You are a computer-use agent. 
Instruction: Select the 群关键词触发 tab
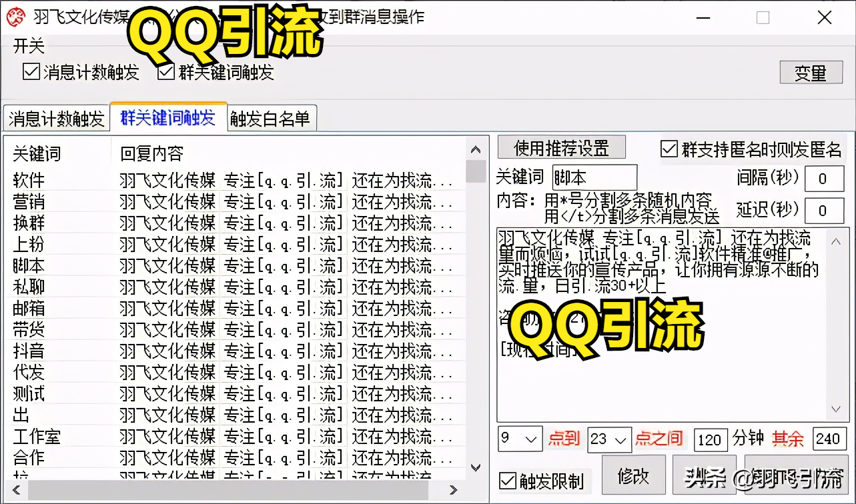[x=168, y=118]
